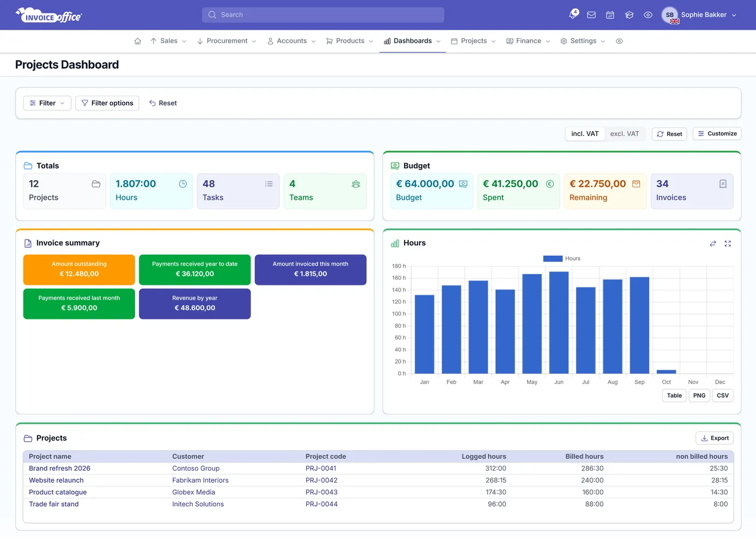Viewport: 756px width, 537px height.
Task: Click the orange Amount outstanding tile
Action: pyautogui.click(x=79, y=270)
